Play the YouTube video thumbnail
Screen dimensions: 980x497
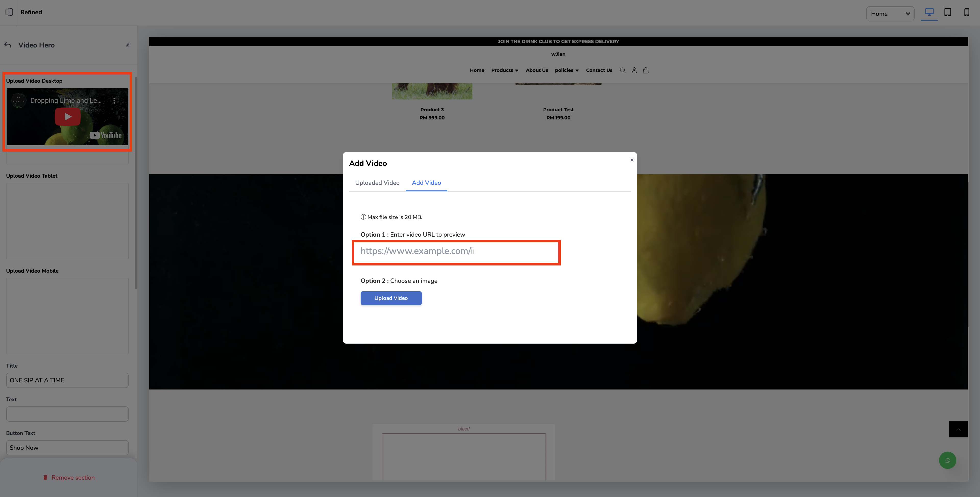coord(67,117)
